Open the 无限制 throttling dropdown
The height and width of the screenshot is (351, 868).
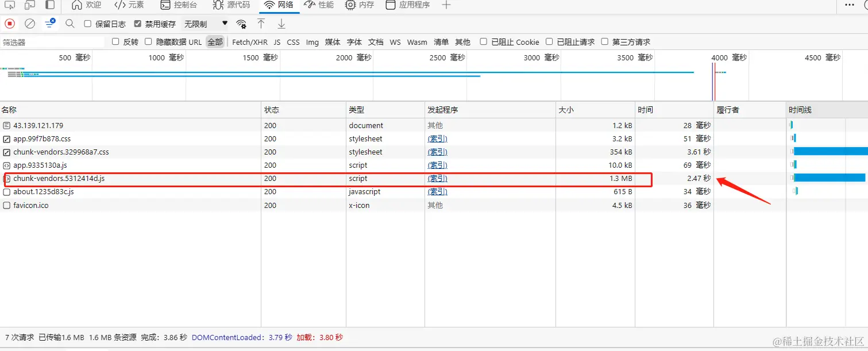click(206, 24)
